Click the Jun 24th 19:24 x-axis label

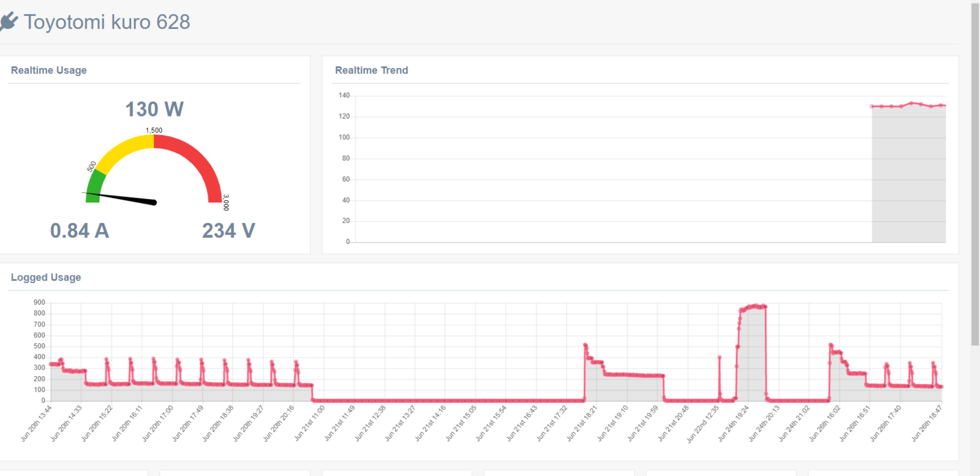(x=733, y=423)
